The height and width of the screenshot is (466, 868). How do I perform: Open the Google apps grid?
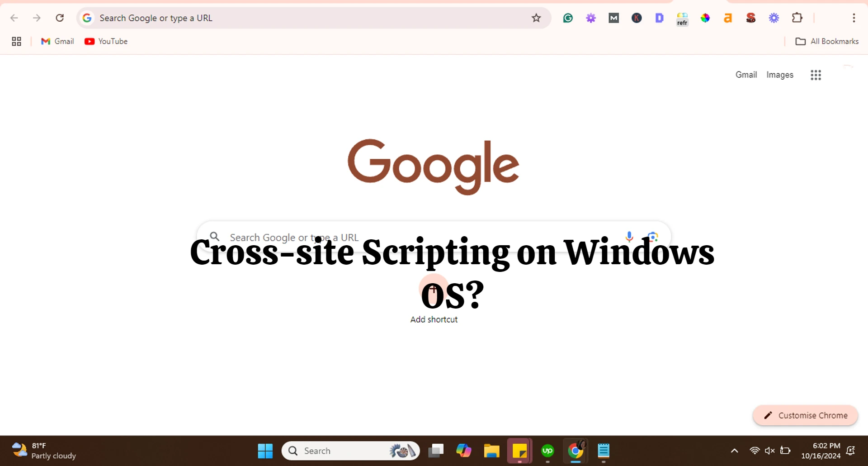click(816, 75)
